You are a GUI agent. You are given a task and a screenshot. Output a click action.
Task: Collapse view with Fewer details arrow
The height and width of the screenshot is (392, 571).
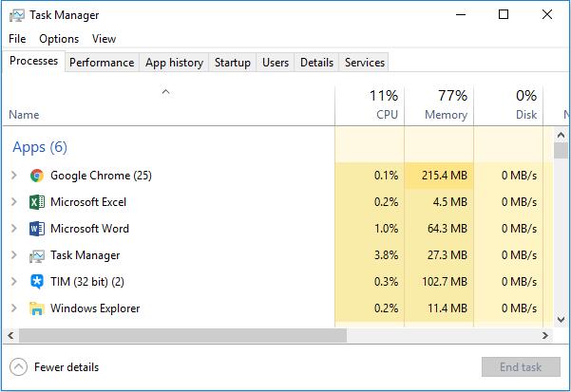point(18,367)
